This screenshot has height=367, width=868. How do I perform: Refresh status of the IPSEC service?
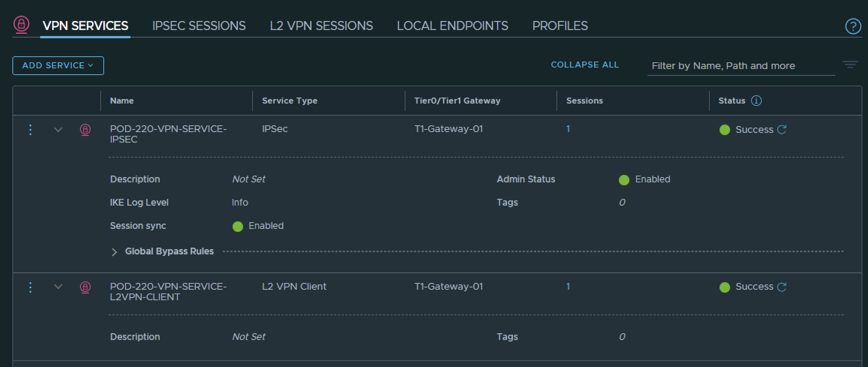(782, 129)
